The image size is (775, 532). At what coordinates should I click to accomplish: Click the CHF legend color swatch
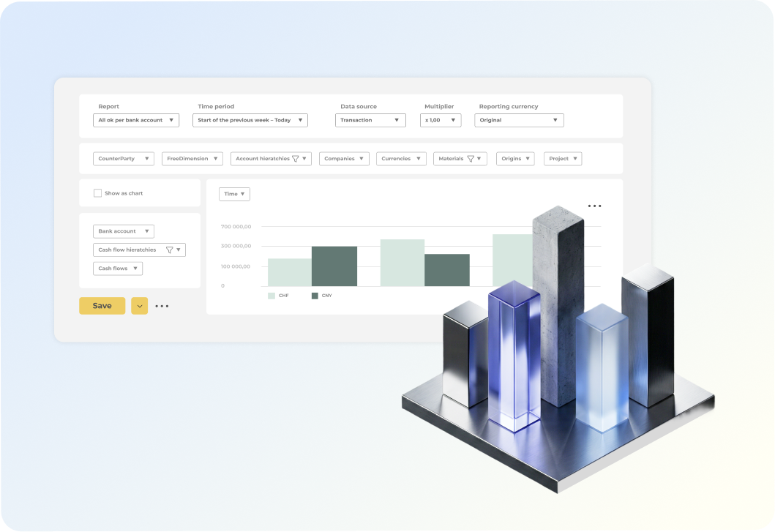click(272, 296)
